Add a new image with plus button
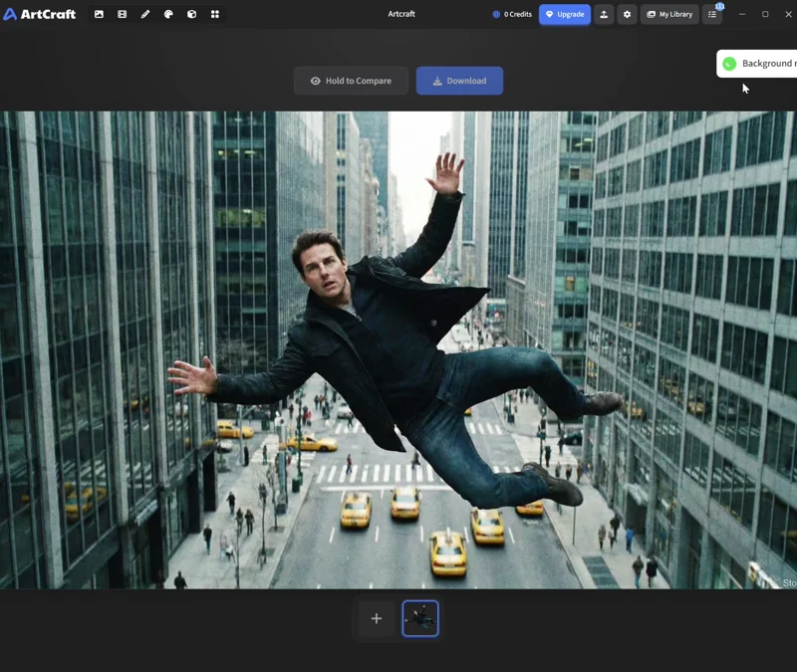Viewport: 797px width, 672px height. pos(377,618)
